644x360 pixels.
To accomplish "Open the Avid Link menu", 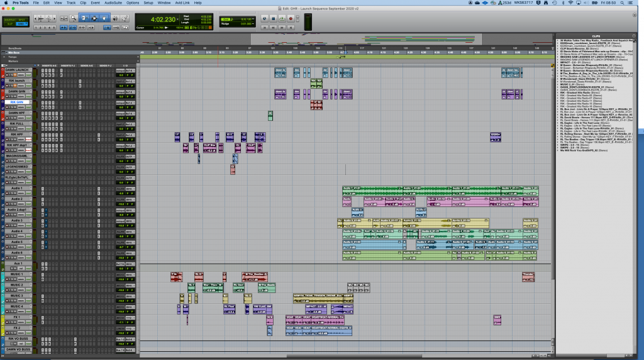I will [x=182, y=3].
